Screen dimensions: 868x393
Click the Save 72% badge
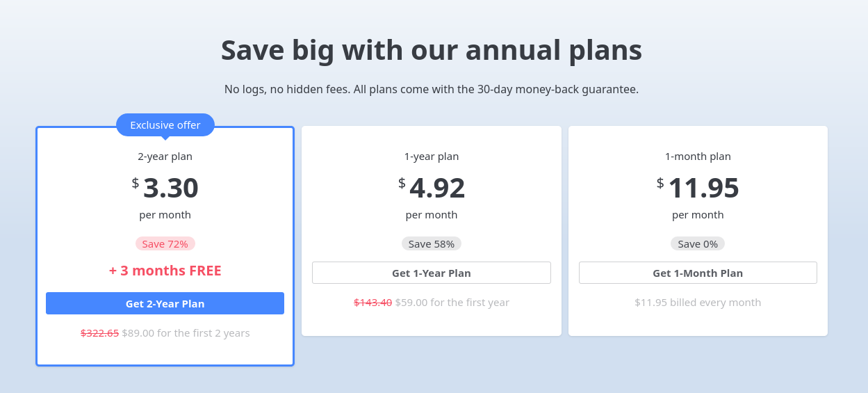pos(165,243)
